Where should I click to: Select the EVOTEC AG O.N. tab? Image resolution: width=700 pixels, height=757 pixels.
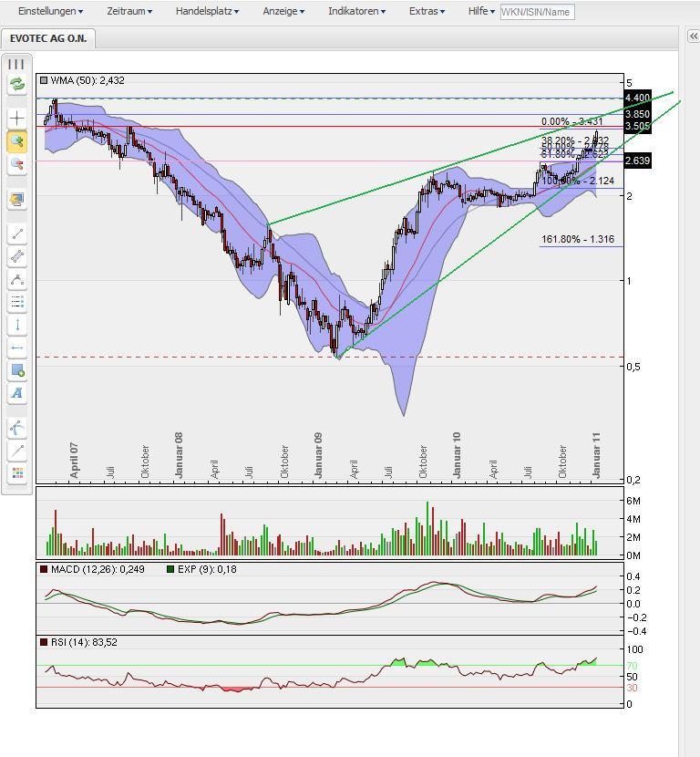(x=48, y=38)
